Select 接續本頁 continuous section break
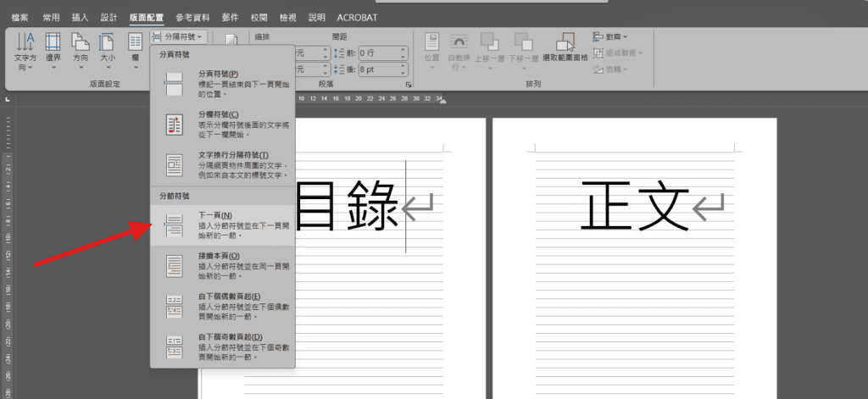This screenshot has width=868, height=399. [x=222, y=266]
